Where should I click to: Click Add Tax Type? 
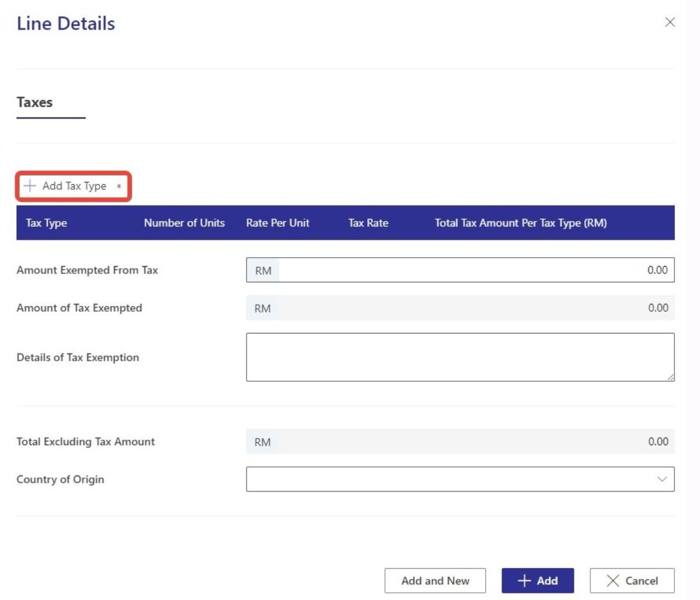73,186
